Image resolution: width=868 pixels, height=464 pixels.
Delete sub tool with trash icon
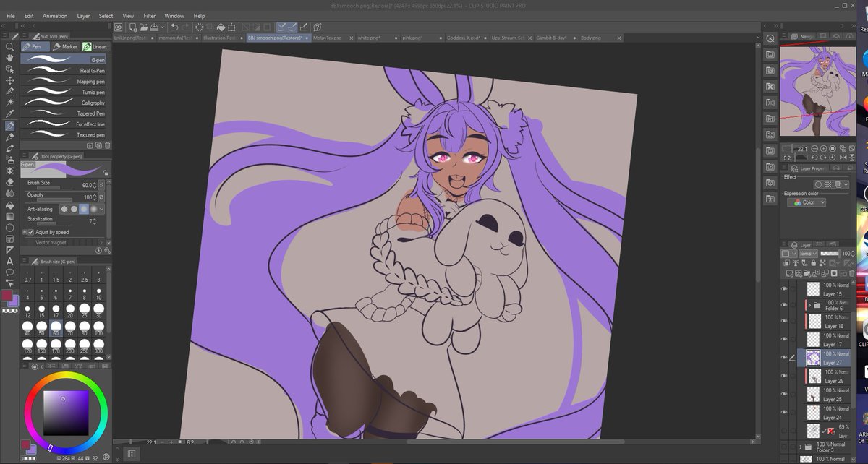(x=108, y=145)
